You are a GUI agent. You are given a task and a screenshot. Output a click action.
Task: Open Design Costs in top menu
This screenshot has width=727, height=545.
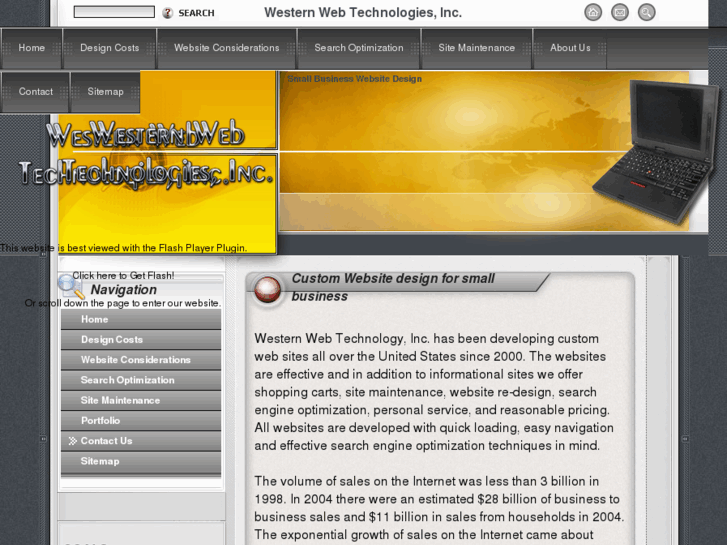(x=109, y=48)
